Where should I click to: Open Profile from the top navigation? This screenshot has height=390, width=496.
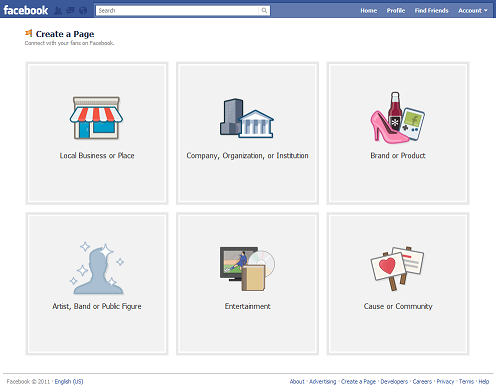pos(396,11)
